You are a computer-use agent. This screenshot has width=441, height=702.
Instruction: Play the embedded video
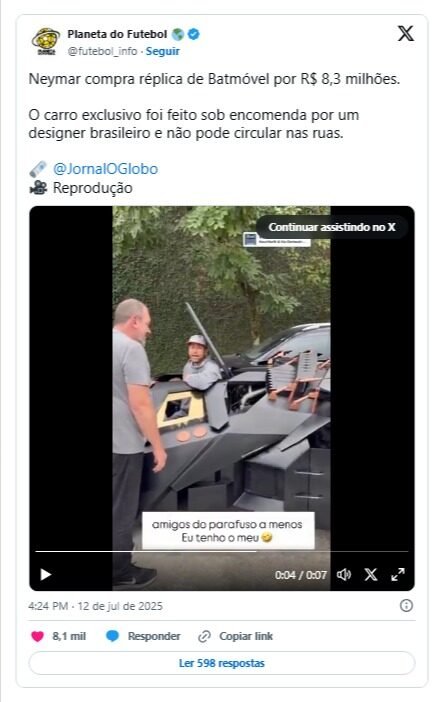point(46,574)
